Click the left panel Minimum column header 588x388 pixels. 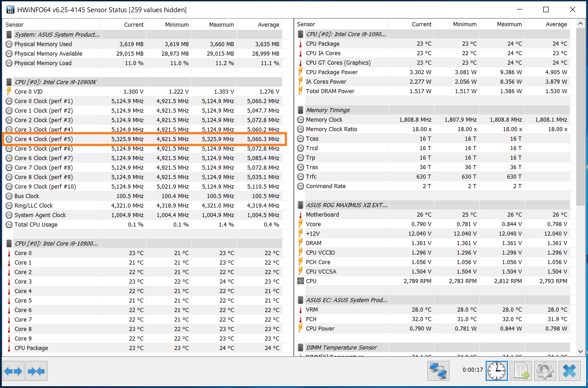click(169, 24)
